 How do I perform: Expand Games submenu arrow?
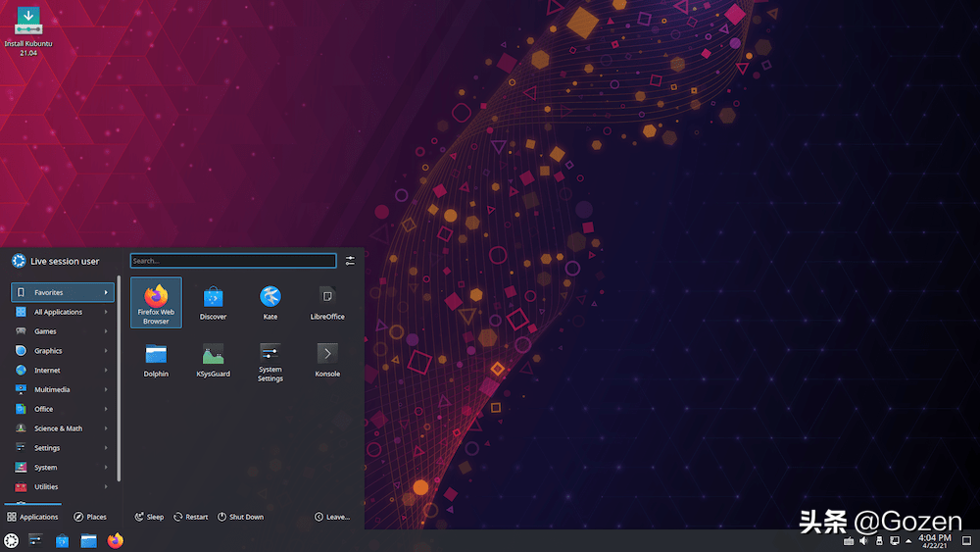coord(106,331)
